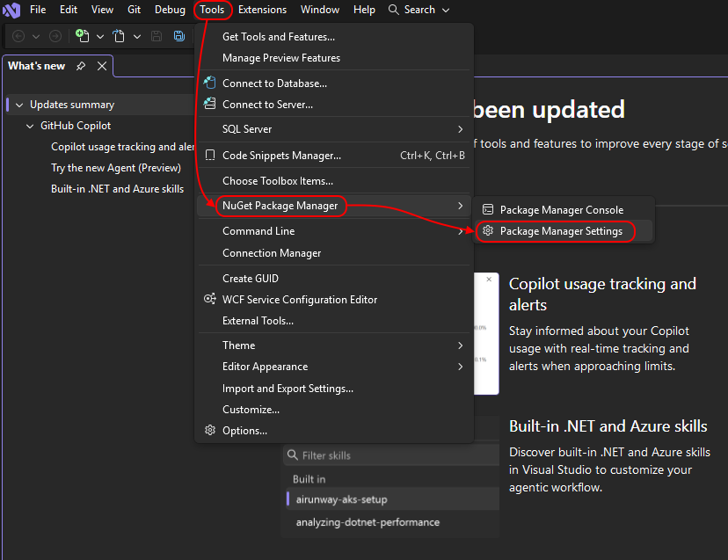Close the What's new tab
Viewport: 728px width, 560px height.
pyautogui.click(x=102, y=66)
